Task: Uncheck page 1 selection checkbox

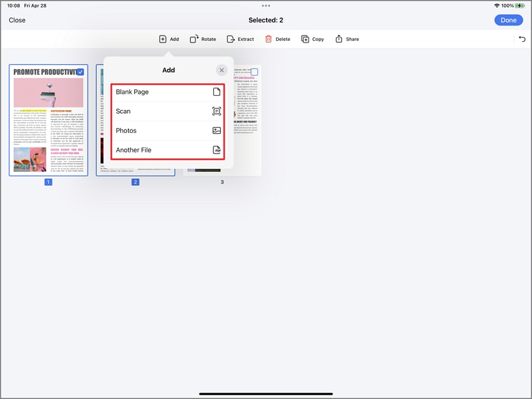Action: click(x=80, y=72)
